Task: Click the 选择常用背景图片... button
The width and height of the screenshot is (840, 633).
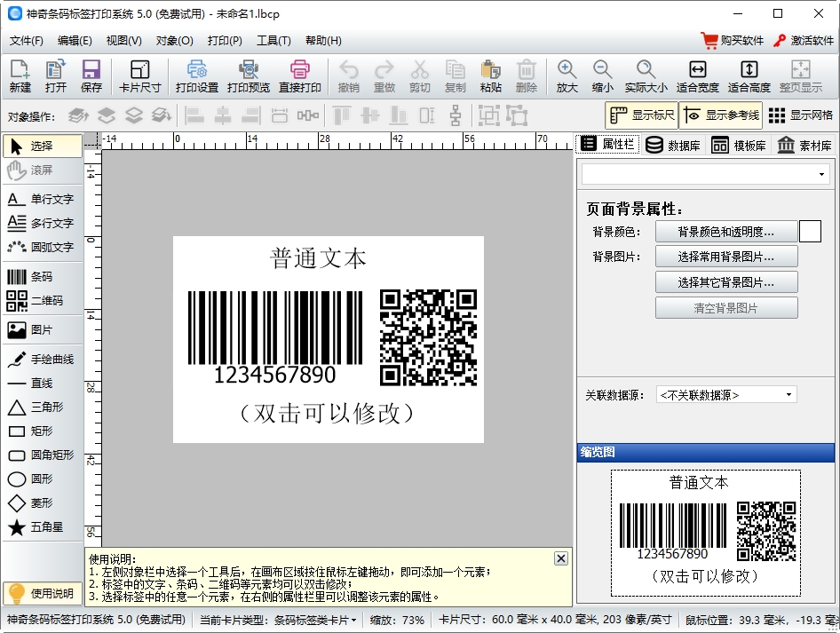Action: [x=725, y=257]
